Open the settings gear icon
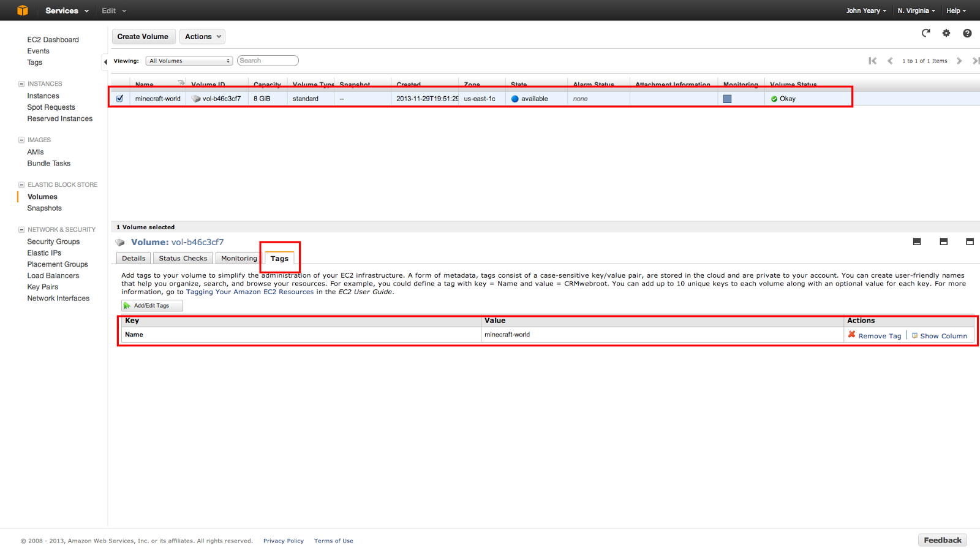 (x=946, y=33)
